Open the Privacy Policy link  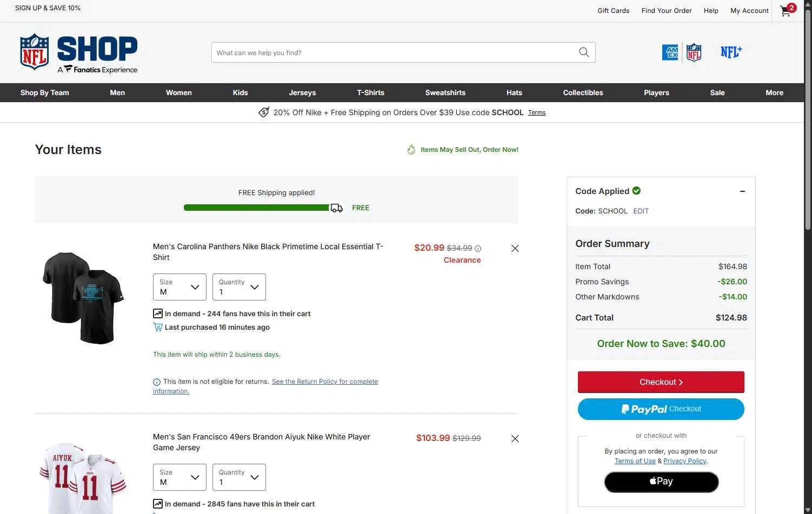pos(685,461)
